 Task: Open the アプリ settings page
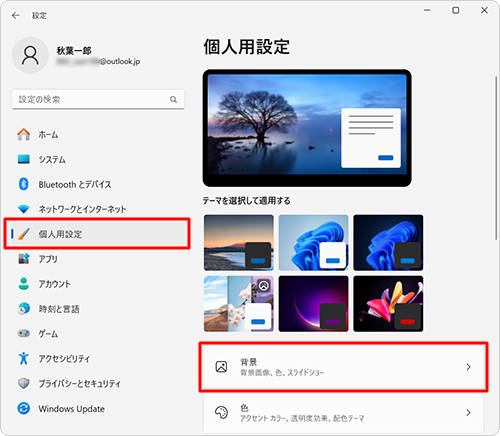(97, 259)
